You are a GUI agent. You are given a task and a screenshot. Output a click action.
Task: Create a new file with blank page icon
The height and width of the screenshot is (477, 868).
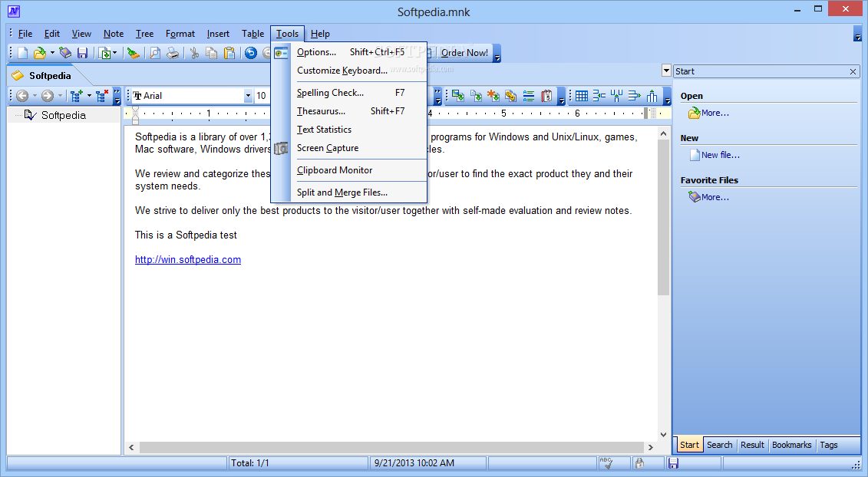coord(23,53)
